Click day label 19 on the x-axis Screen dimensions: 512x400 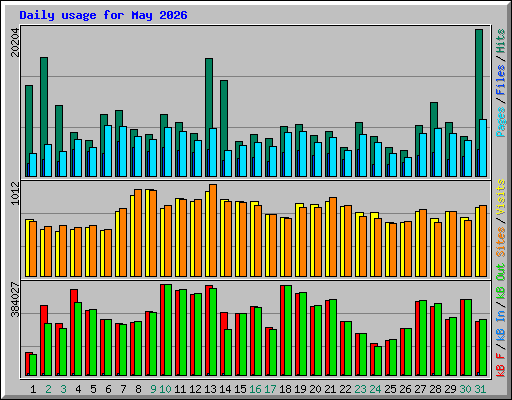tap(300, 389)
